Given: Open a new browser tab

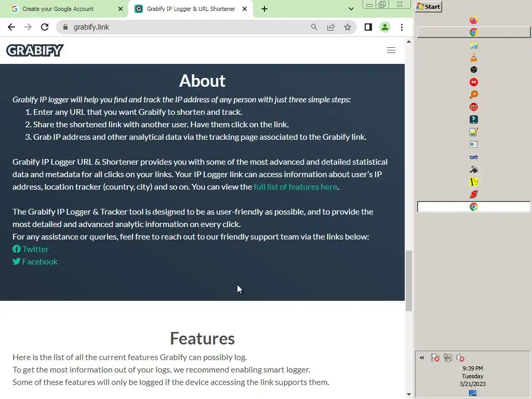Looking at the screenshot, I should tap(264, 9).
